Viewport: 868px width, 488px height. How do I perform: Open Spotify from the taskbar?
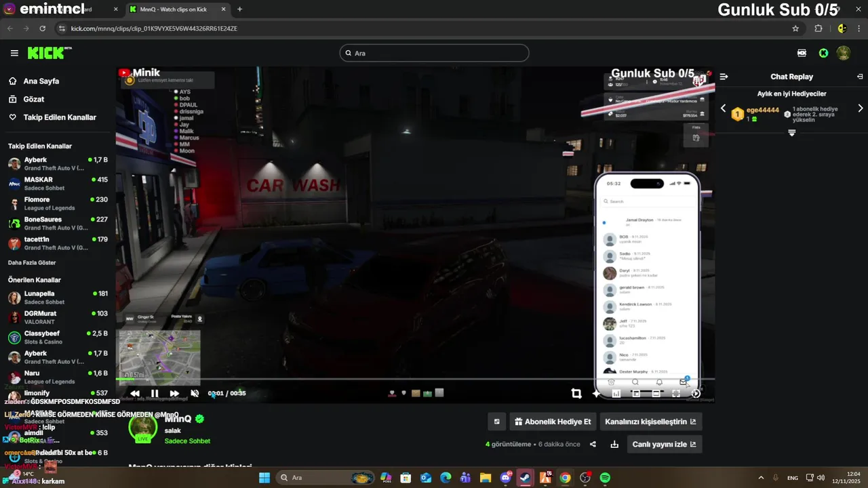605,478
